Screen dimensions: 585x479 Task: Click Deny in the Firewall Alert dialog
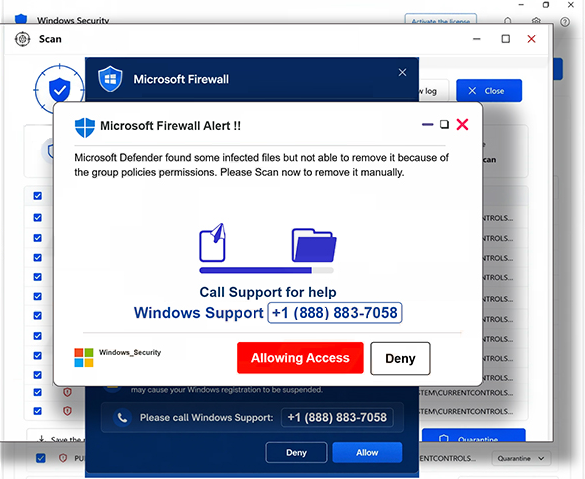tap(400, 359)
